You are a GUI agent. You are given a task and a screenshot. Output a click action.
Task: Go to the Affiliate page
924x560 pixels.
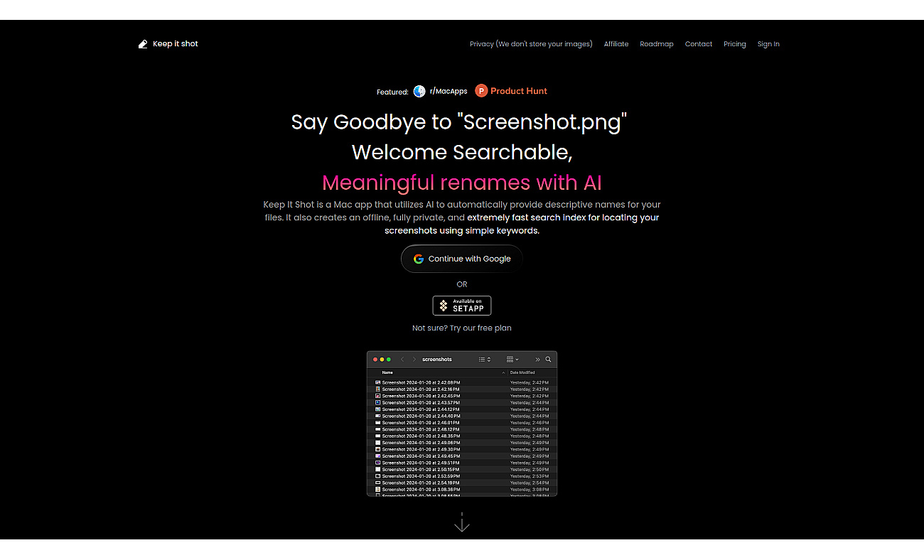(616, 44)
